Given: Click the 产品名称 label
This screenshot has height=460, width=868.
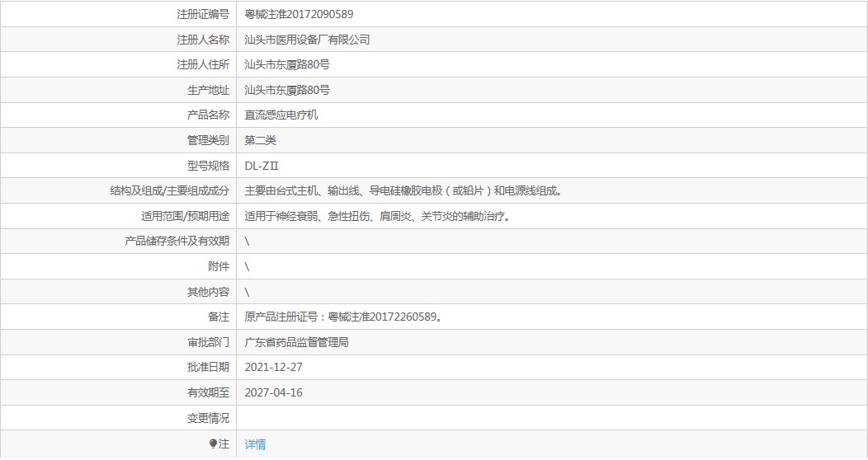Looking at the screenshot, I should click(208, 115).
